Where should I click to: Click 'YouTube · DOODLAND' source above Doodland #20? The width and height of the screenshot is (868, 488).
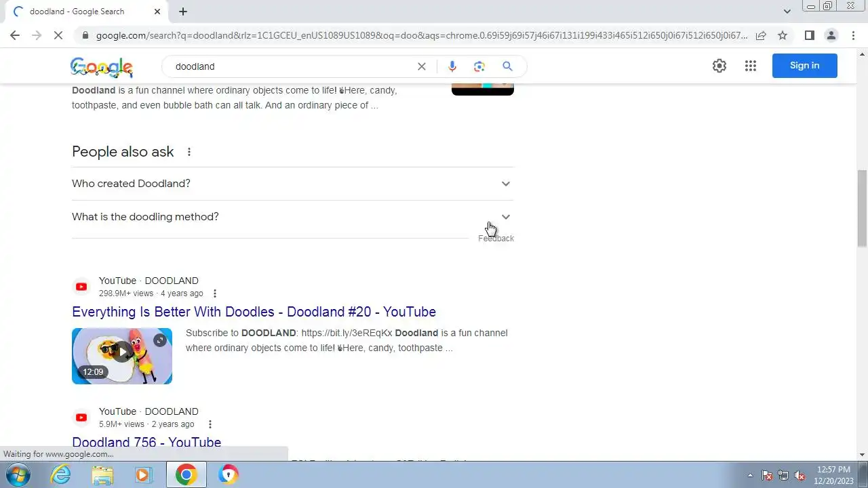tap(149, 281)
